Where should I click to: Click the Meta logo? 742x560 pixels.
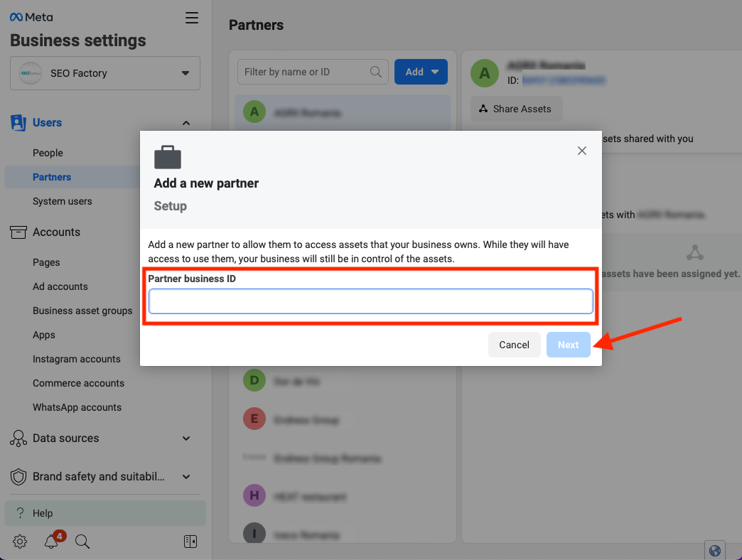point(31,17)
